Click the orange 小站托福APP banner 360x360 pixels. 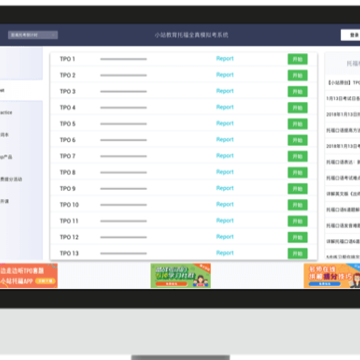29,276
